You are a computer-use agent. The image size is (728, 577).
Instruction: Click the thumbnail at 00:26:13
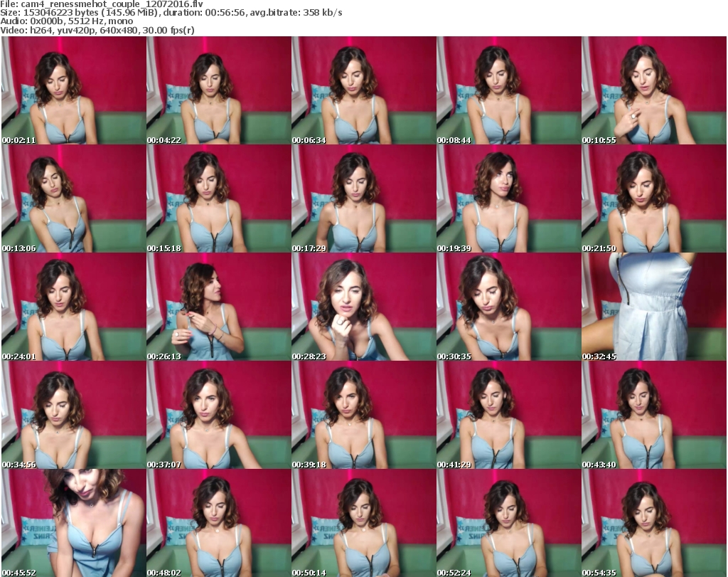[x=219, y=307]
